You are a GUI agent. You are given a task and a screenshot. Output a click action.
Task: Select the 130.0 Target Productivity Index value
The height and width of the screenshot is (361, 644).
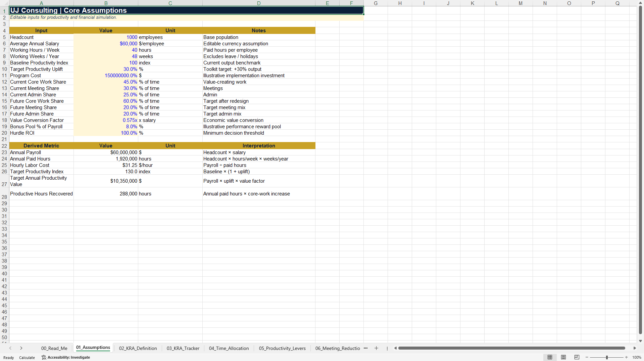(106, 172)
